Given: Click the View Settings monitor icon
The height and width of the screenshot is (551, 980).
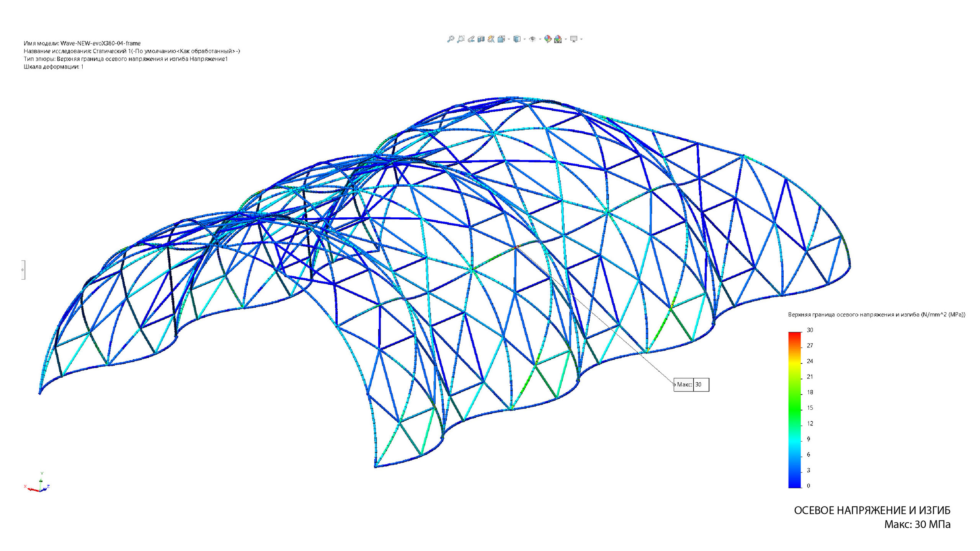Looking at the screenshot, I should 573,39.
